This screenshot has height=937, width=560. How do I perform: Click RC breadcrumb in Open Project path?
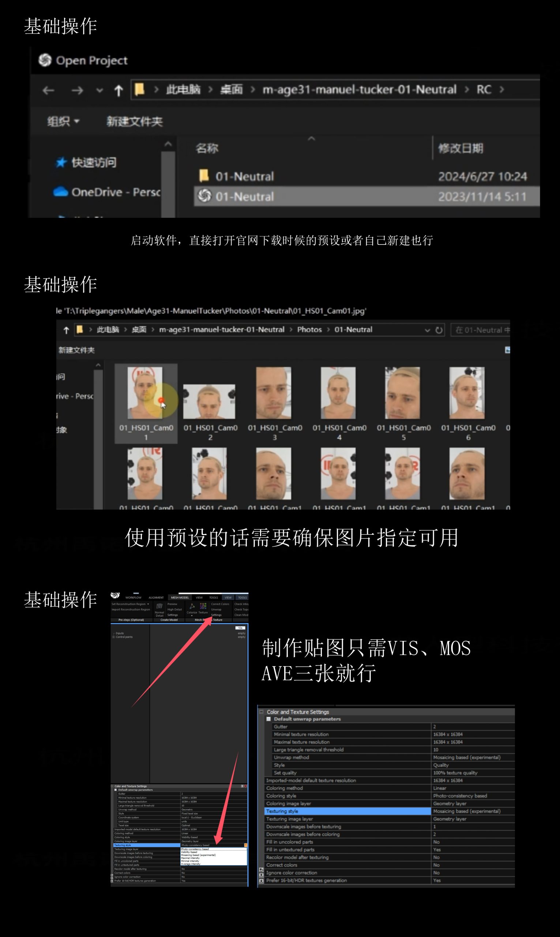coord(484,89)
